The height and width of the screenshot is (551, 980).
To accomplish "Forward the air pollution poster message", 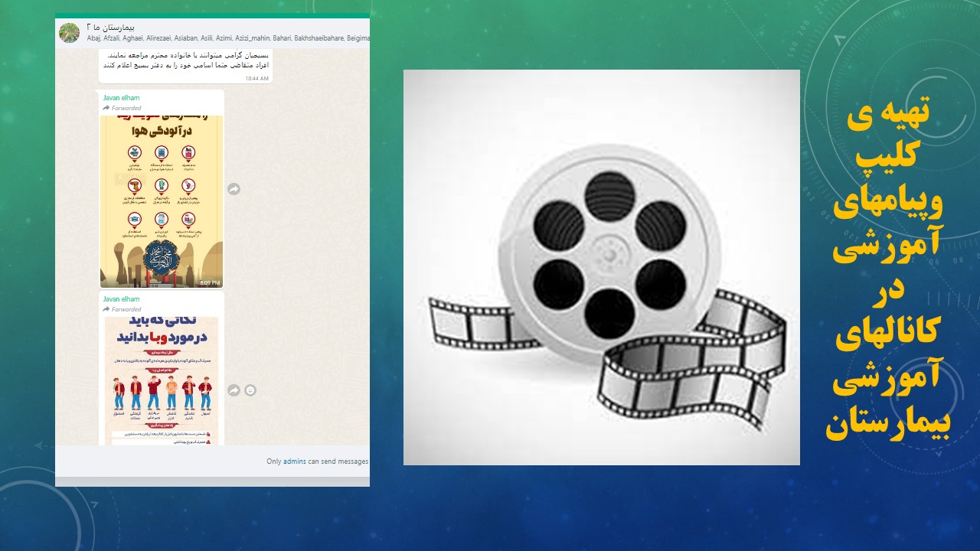I will click(234, 189).
